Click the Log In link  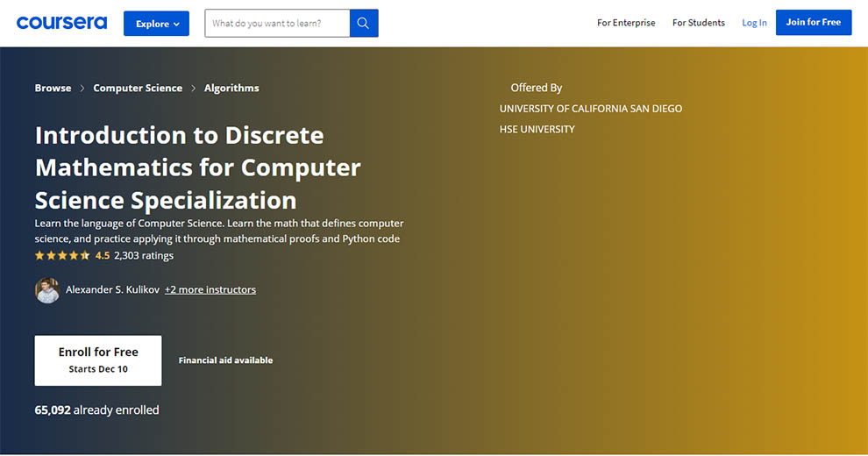coord(754,23)
